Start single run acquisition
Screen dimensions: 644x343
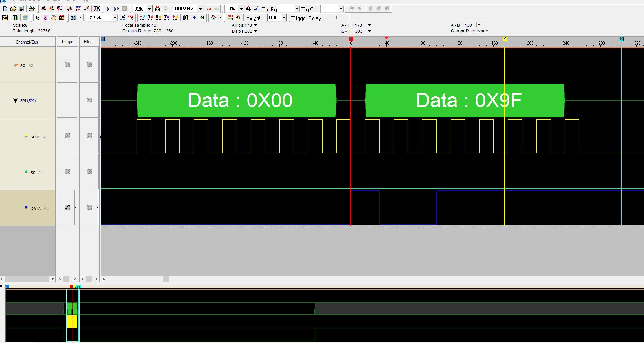click(x=108, y=9)
